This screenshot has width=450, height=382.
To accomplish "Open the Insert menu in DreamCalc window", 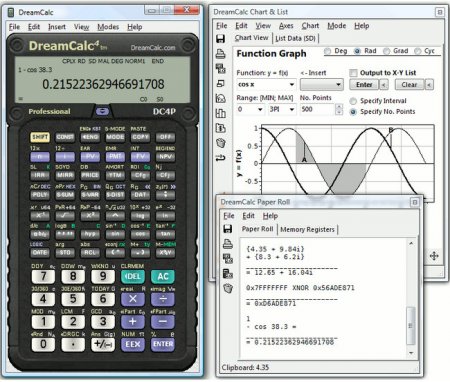I will pyautogui.click(x=57, y=27).
